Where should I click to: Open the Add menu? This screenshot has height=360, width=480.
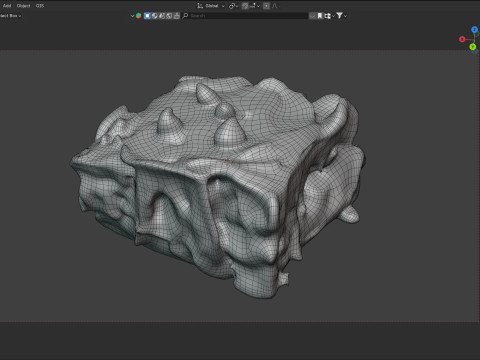point(7,6)
